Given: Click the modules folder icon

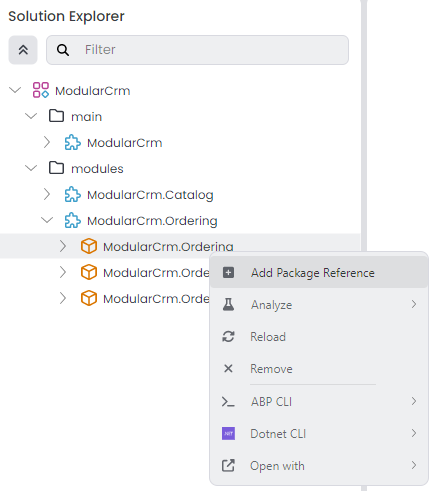Looking at the screenshot, I should (x=56, y=168).
